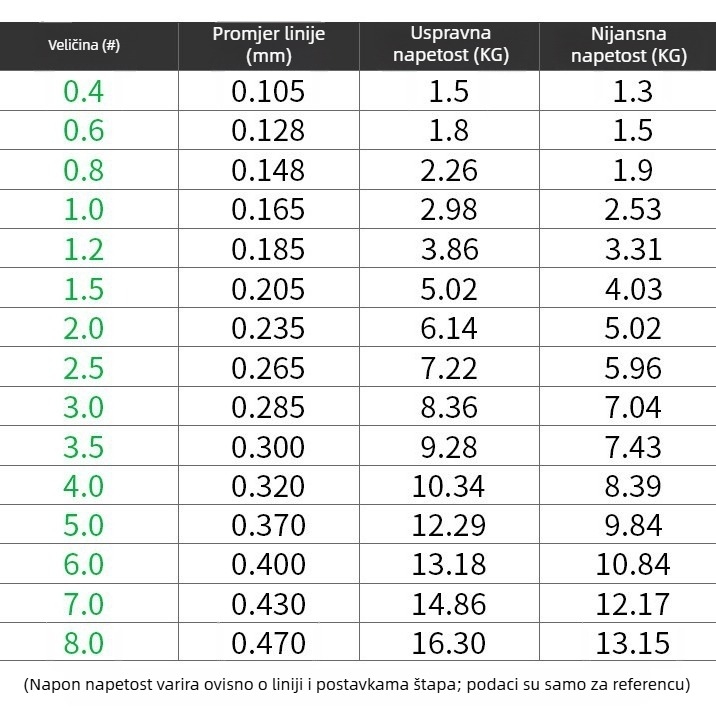The height and width of the screenshot is (716, 716).
Task: Click the diameter cell 0.128
Action: coord(268,130)
